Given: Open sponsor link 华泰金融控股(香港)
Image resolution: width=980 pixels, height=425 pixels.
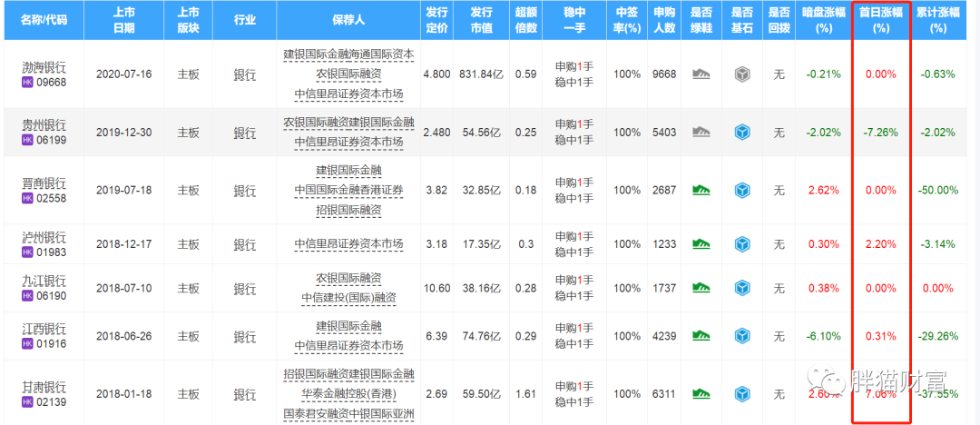Looking at the screenshot, I should (x=348, y=395).
